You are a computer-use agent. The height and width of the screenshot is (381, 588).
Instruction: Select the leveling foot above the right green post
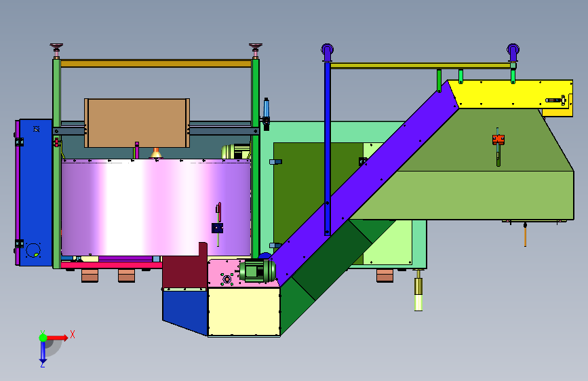pos(256,51)
